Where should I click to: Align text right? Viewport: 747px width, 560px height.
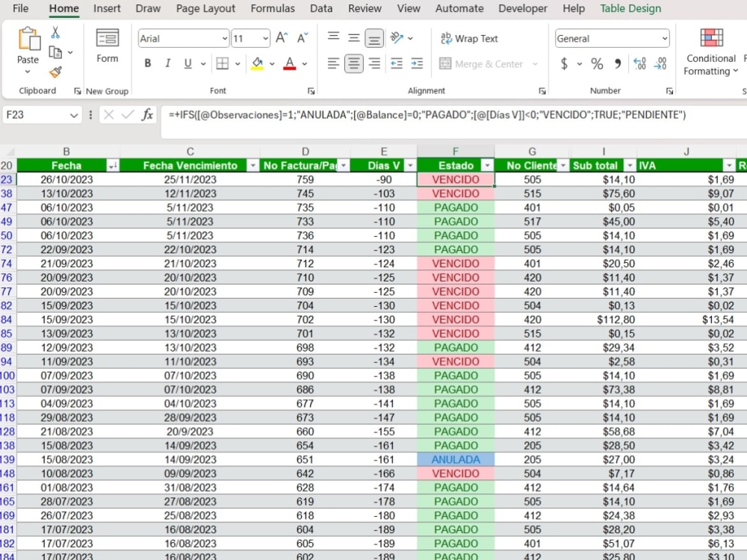point(374,63)
